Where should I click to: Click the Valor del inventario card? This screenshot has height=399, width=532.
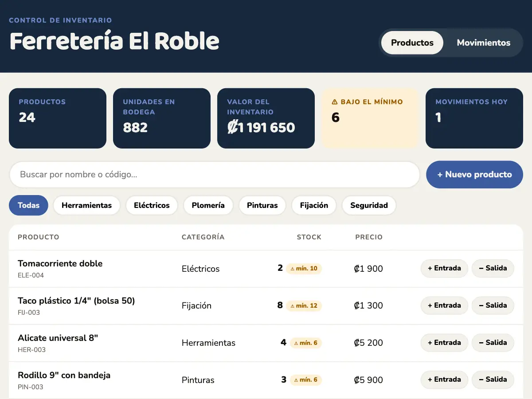point(266,118)
